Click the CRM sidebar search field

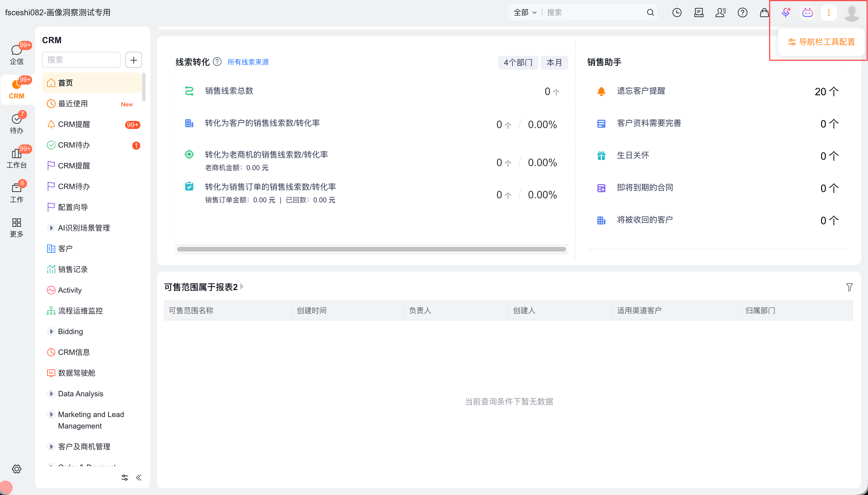[x=81, y=60]
